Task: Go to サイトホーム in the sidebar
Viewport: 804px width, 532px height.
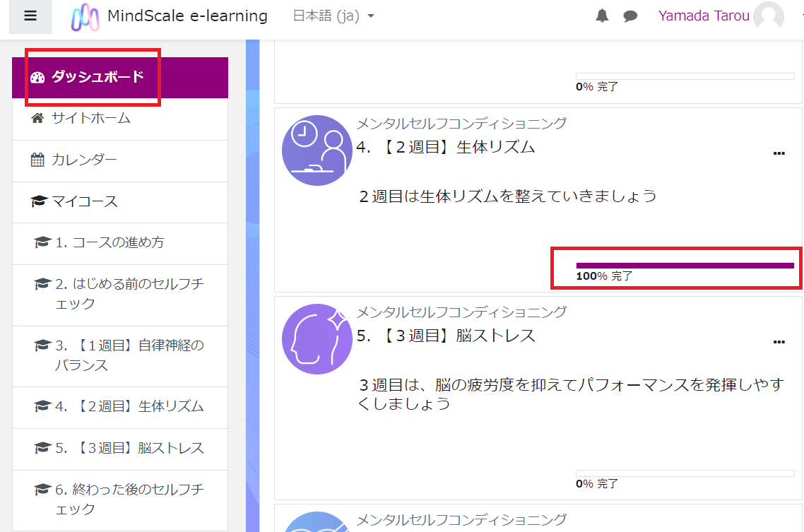Action: tap(120, 119)
